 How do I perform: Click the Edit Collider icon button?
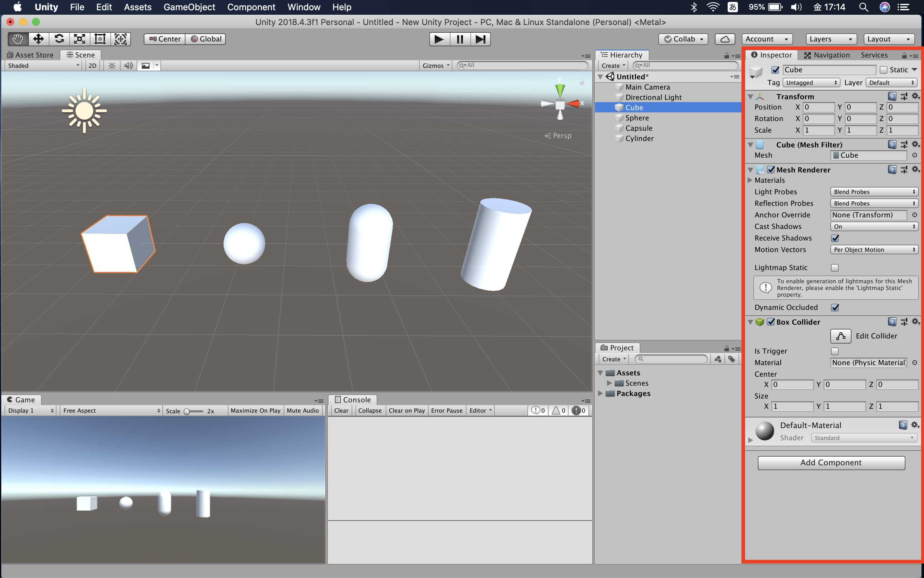point(840,336)
